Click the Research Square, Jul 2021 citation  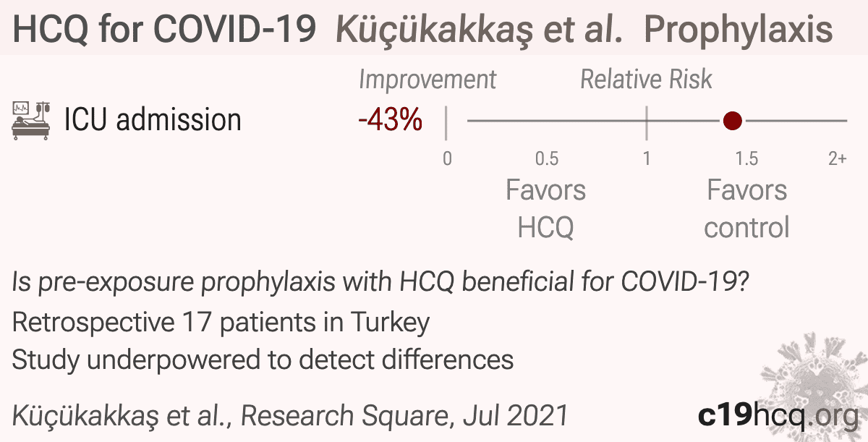click(405, 416)
